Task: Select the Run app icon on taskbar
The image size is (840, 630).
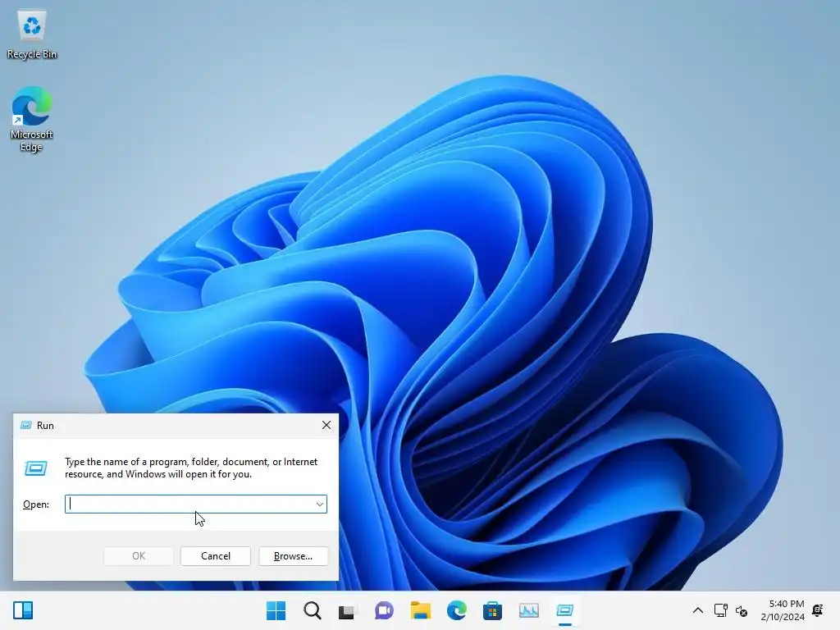Action: coord(564,610)
